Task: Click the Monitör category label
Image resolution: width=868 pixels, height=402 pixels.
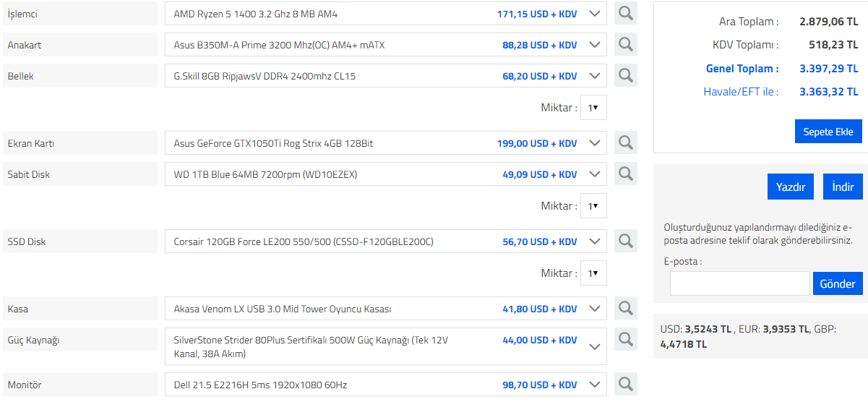Action: coord(80,385)
